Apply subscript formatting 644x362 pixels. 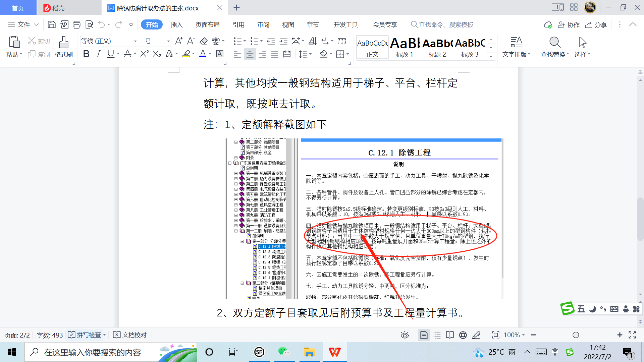(157, 54)
